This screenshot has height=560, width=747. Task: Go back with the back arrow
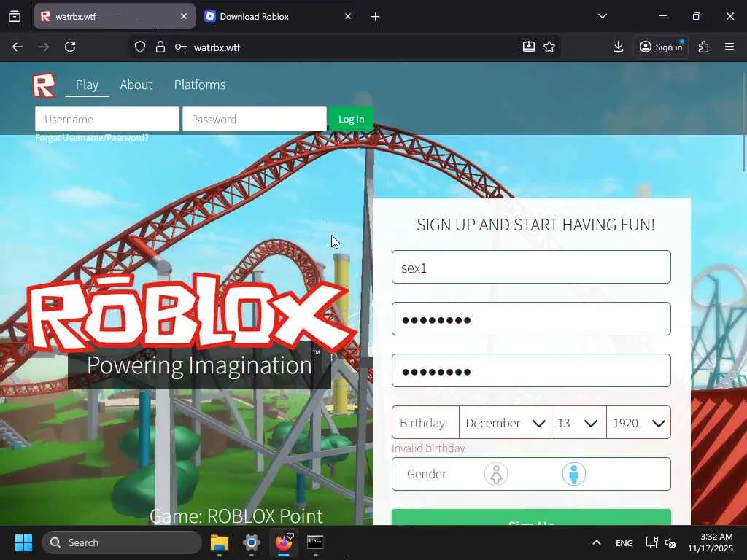click(18, 47)
